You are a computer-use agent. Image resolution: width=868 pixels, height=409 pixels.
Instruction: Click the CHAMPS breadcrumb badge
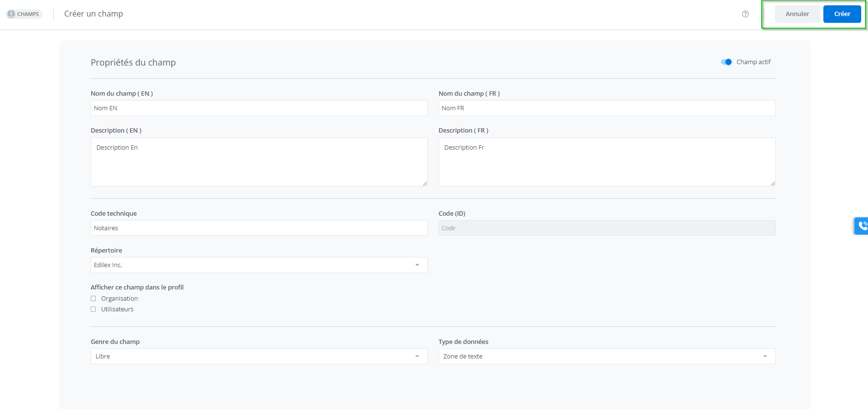tap(24, 14)
